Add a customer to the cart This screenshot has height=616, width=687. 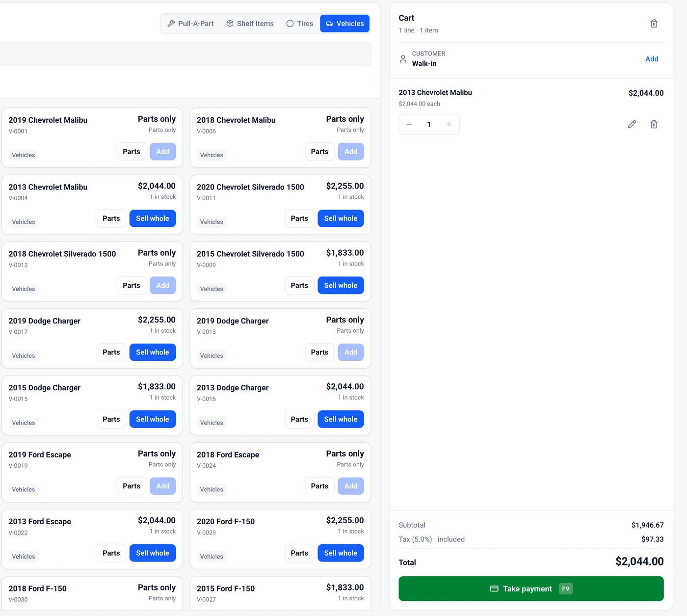[652, 59]
